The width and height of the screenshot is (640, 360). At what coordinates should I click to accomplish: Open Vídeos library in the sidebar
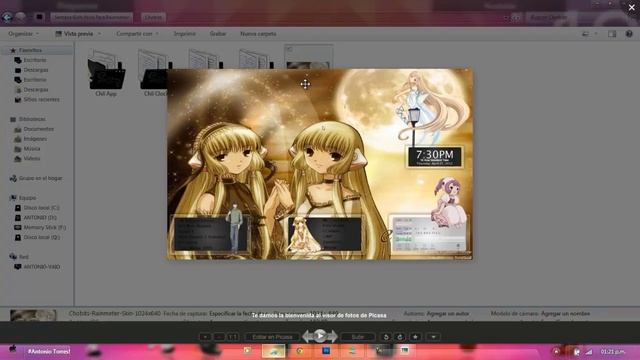32,159
